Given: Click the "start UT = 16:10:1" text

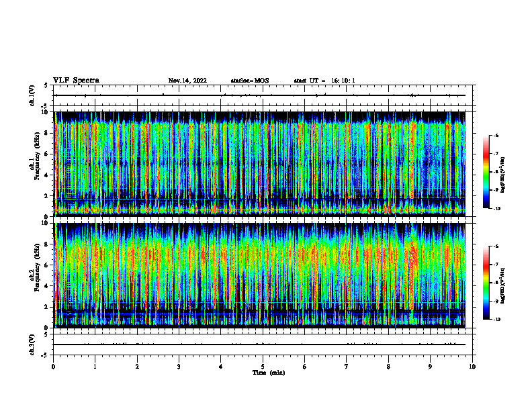Looking at the screenshot, I should (x=324, y=81).
